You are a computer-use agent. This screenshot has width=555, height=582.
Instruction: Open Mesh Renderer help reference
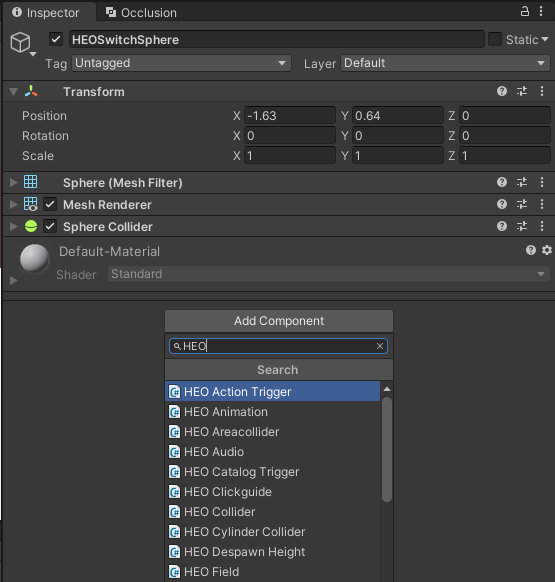point(502,204)
